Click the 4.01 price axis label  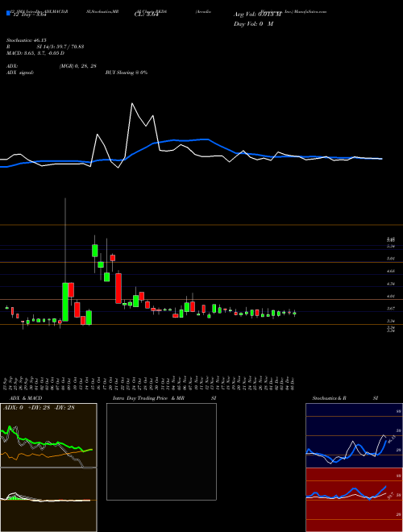pos(391,296)
